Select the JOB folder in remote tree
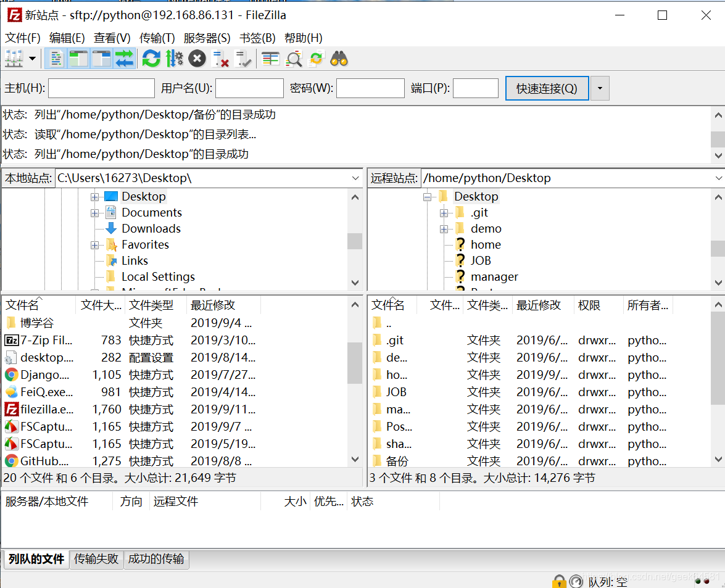Image resolution: width=725 pixels, height=588 pixels. click(x=481, y=261)
